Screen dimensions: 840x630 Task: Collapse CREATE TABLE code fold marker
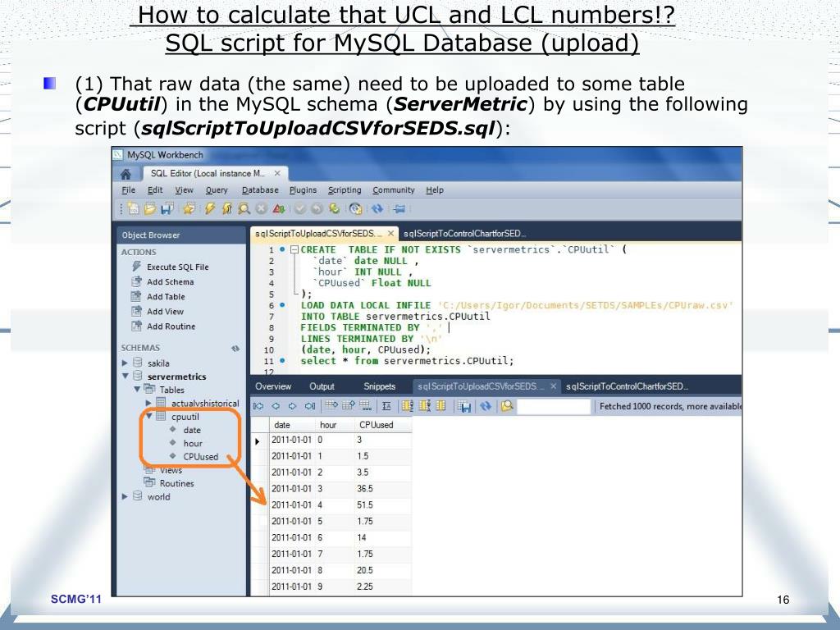(294, 249)
